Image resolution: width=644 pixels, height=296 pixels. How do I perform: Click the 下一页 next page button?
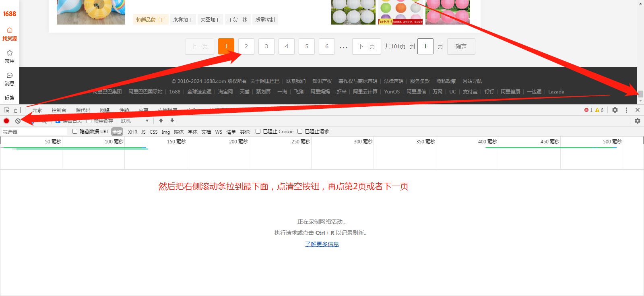click(367, 46)
